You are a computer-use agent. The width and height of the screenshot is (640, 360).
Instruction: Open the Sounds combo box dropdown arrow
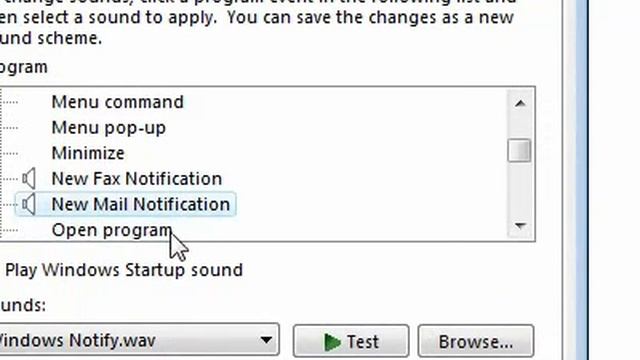click(x=266, y=340)
